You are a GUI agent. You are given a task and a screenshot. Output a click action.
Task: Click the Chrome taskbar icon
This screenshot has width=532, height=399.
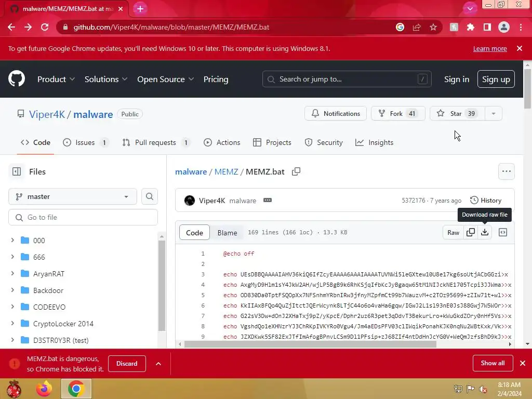click(76, 389)
